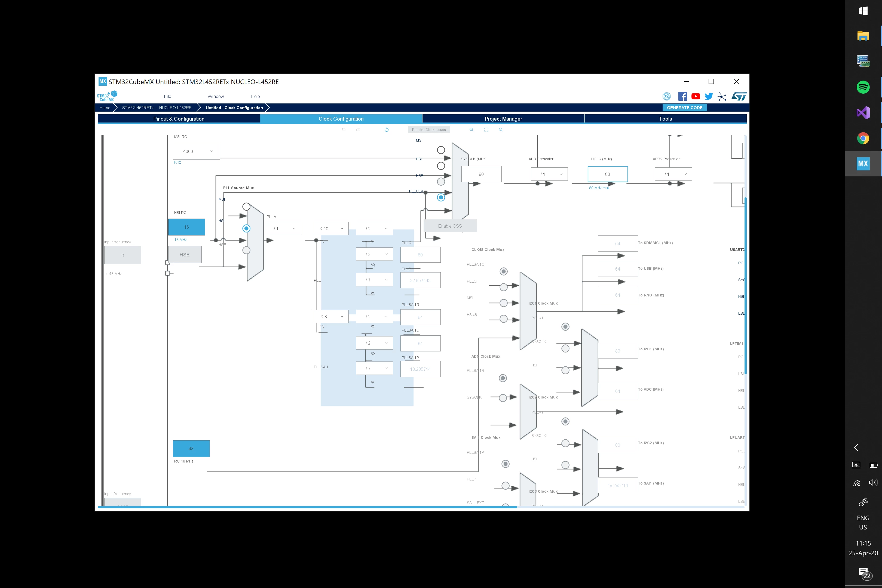Switch to Pinout & Configuration tab

(179, 119)
